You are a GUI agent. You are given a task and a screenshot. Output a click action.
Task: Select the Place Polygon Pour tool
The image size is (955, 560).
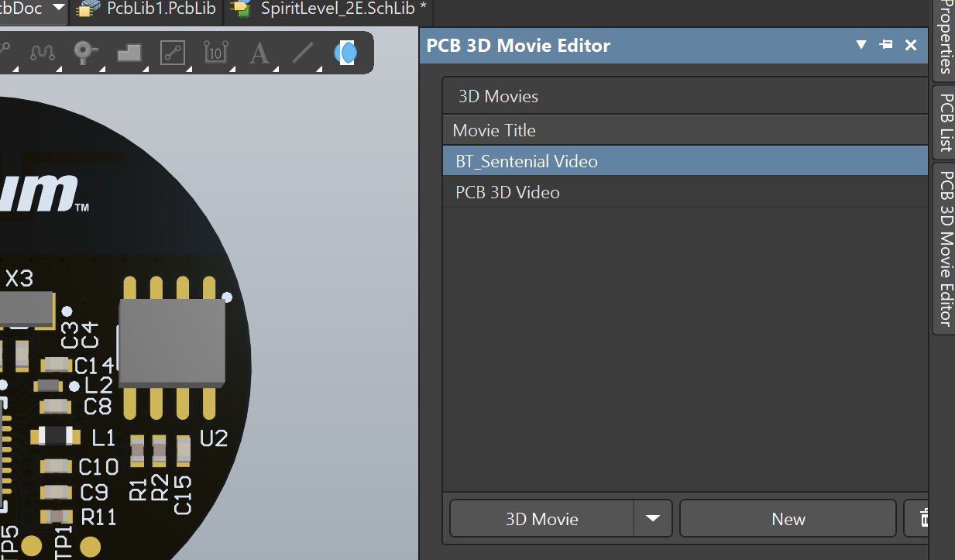tap(129, 53)
